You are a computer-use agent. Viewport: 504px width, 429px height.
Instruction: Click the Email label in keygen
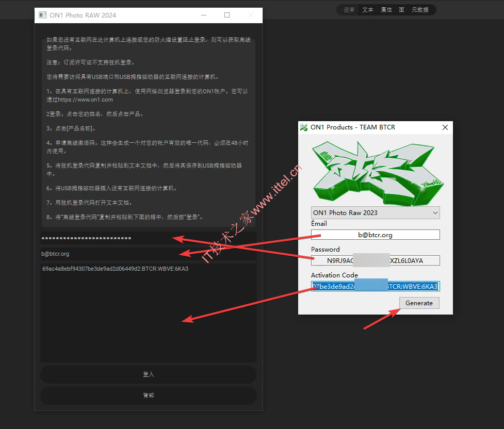point(319,224)
